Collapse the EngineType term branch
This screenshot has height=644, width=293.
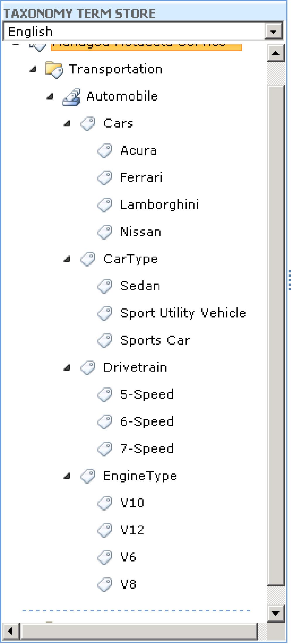tap(67, 476)
